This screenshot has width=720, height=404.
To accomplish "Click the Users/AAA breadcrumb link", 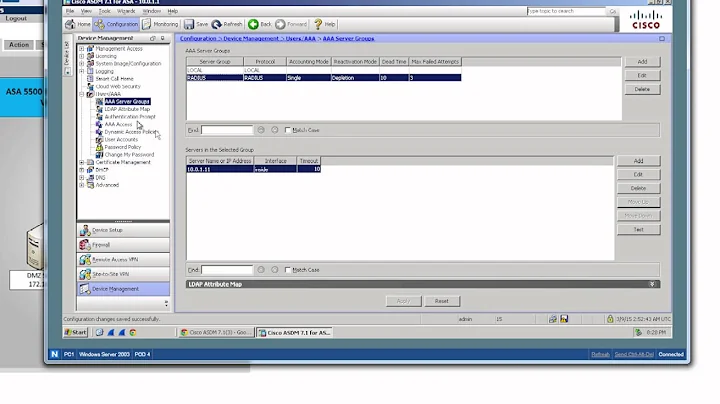I will 300,39.
